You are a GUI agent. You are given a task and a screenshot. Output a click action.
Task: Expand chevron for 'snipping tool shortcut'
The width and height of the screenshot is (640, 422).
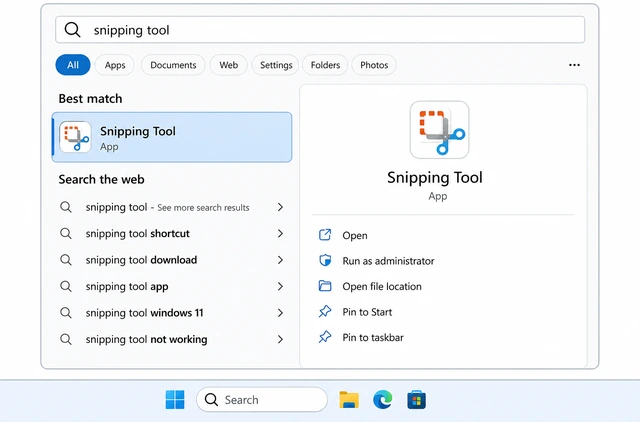pos(280,233)
